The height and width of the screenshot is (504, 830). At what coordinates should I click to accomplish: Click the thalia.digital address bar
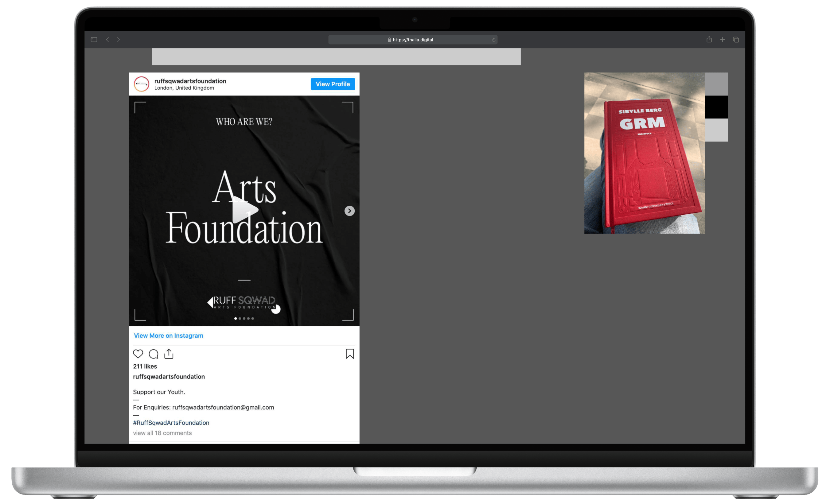click(412, 40)
